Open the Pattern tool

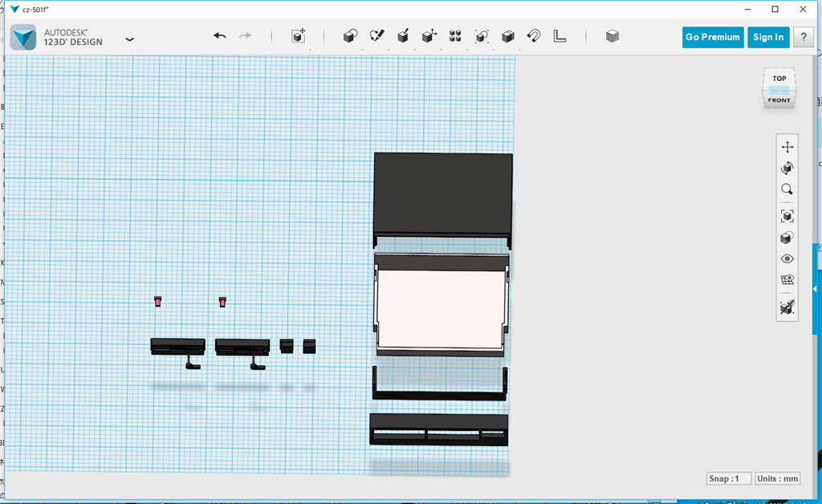455,36
